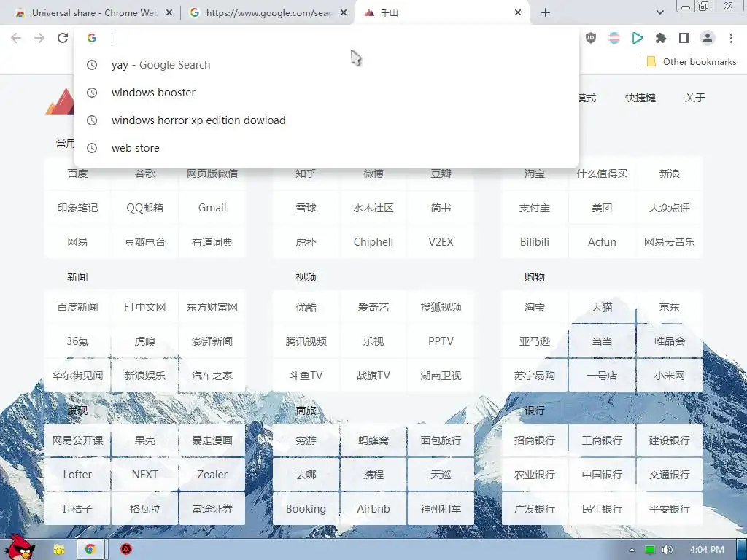The width and height of the screenshot is (747, 560).
Task: Open the Zealer tile
Action: pos(212,475)
